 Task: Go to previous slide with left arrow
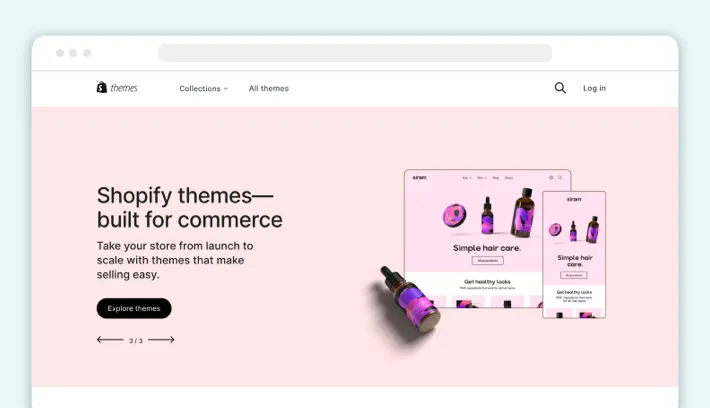pos(110,340)
